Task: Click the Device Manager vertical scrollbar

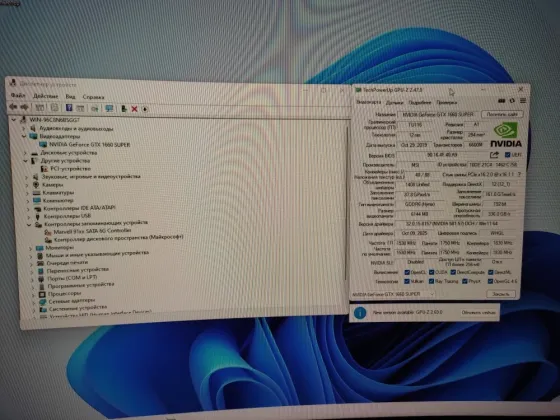Action: coord(346,204)
